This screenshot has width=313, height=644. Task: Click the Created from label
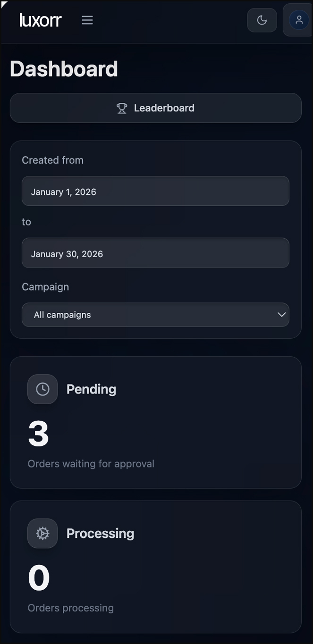52,160
